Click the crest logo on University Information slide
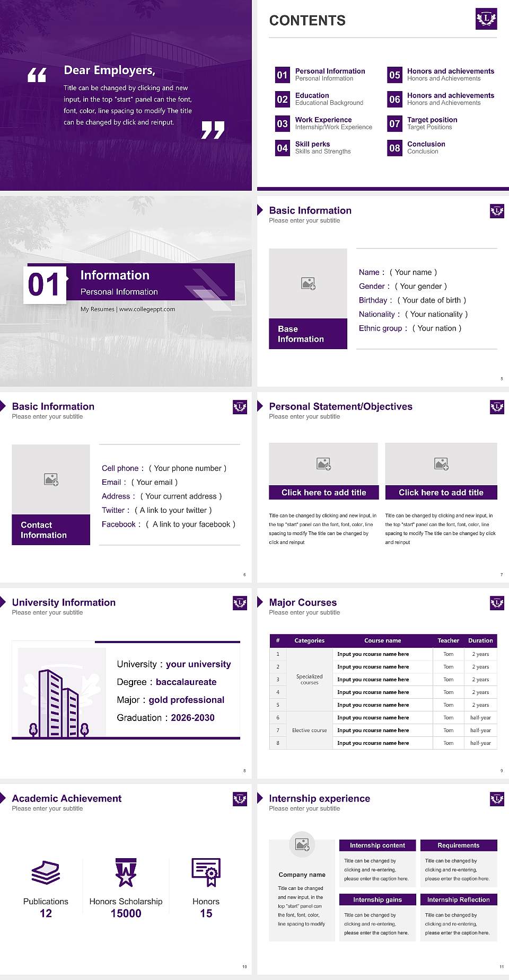Image resolution: width=509 pixels, height=980 pixels. click(240, 603)
